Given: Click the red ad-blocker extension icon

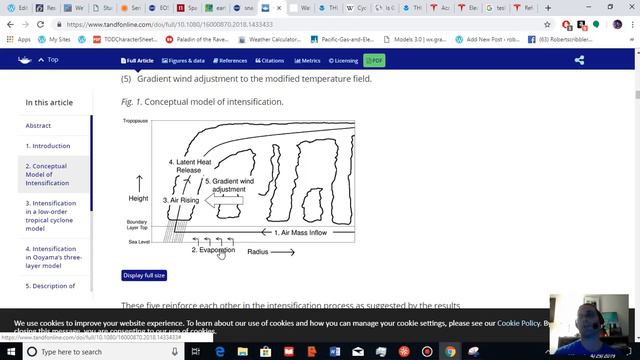Looking at the screenshot, I should click(x=567, y=25).
